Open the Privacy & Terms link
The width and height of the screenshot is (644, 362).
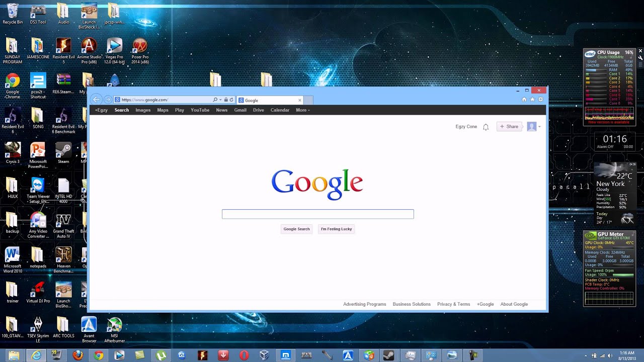[x=454, y=304]
